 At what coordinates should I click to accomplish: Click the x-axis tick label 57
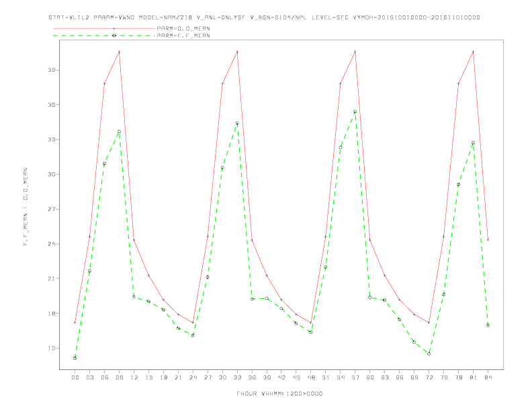[x=355, y=377]
